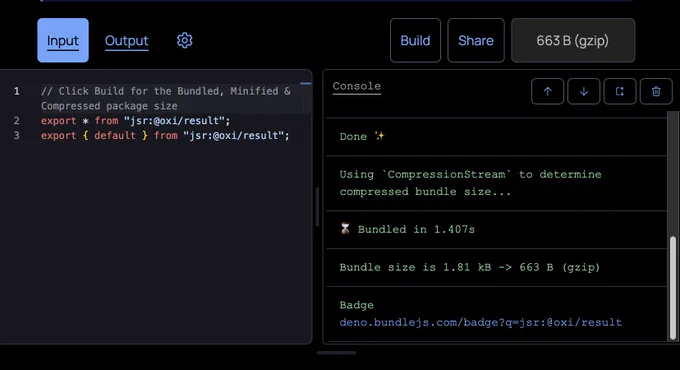Click the CompressionStream console message
Screen dimensions: 680x370
[471, 183]
